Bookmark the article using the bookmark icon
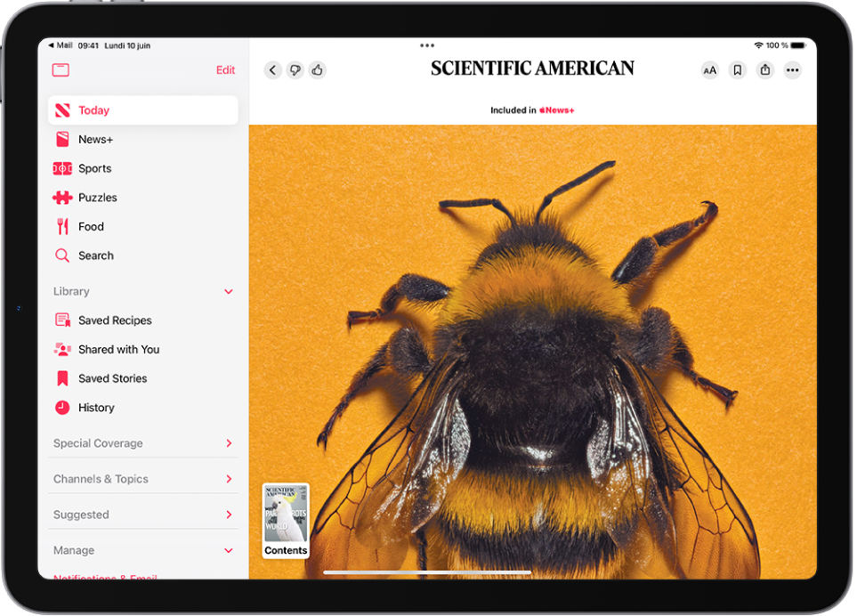 click(x=737, y=69)
